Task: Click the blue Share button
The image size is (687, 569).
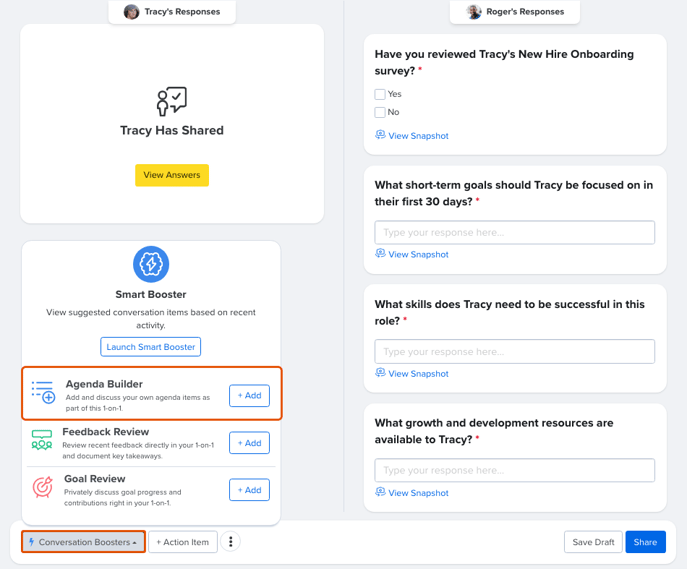Action: (x=645, y=542)
